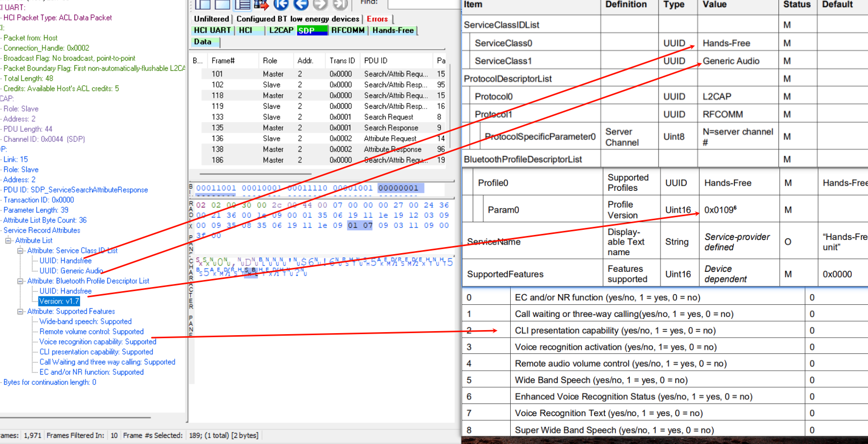The width and height of the screenshot is (868, 444).
Task: Click Enhanced Voice Recognition Status feature row
Action: [x=664, y=396]
